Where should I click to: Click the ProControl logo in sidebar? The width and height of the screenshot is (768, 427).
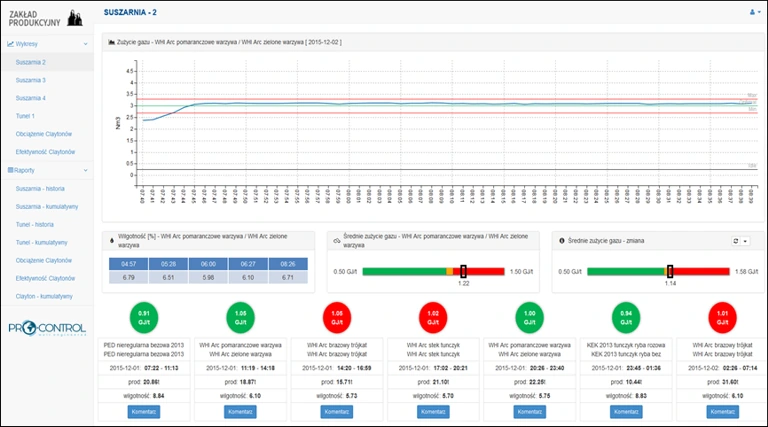47,329
